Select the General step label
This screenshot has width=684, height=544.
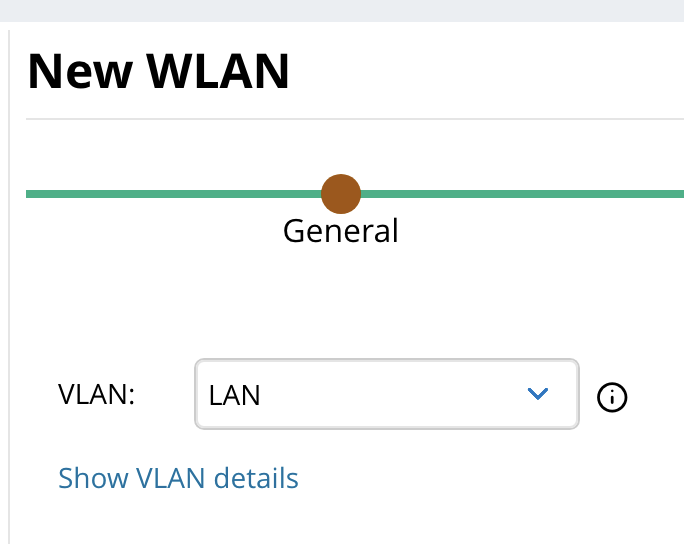tap(341, 232)
